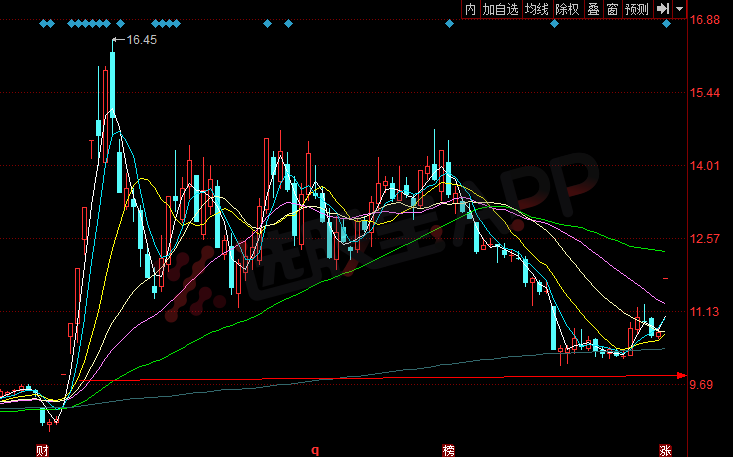Click the 9.69 price axis label
This screenshot has width=733, height=457.
tap(701, 385)
